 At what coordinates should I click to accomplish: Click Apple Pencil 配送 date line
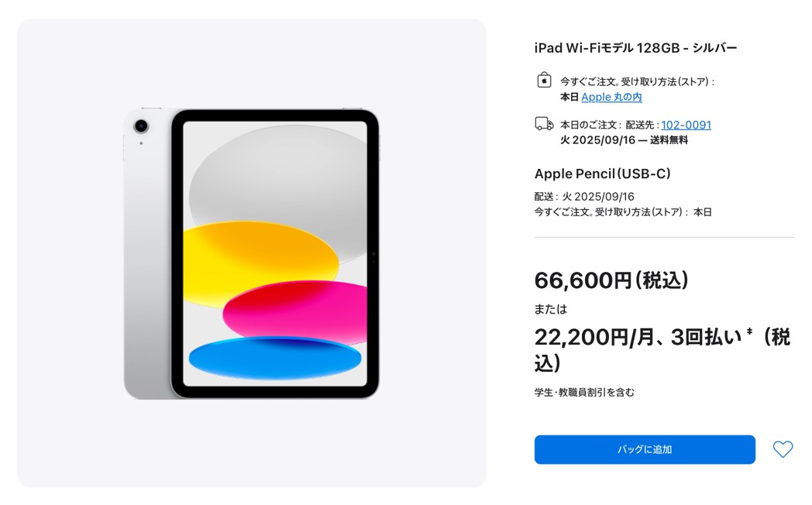click(584, 197)
